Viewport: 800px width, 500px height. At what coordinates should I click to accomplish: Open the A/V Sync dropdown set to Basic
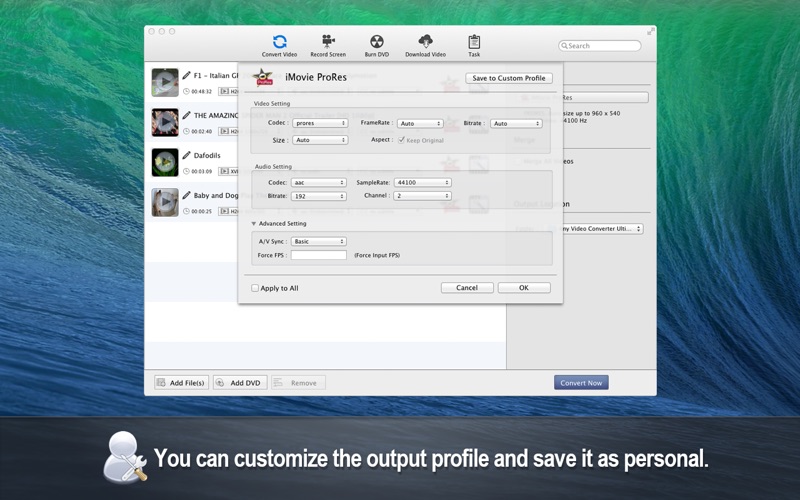318,241
